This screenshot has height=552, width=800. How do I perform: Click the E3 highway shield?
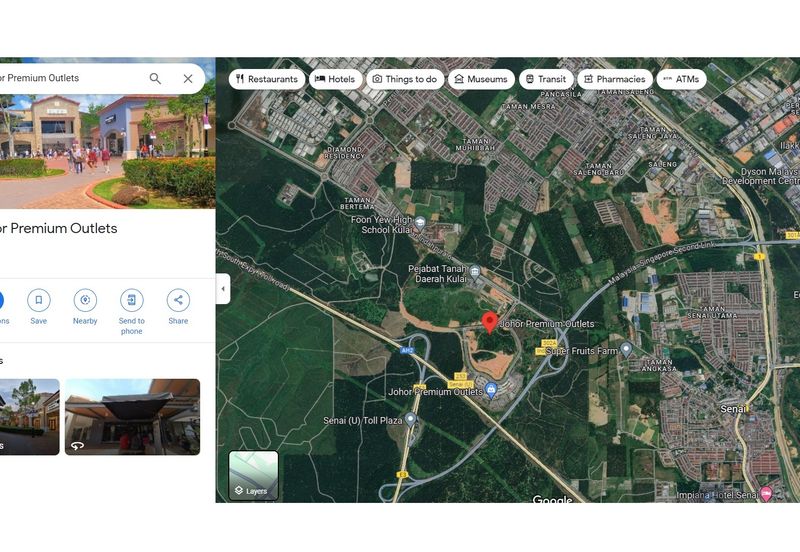point(403,475)
